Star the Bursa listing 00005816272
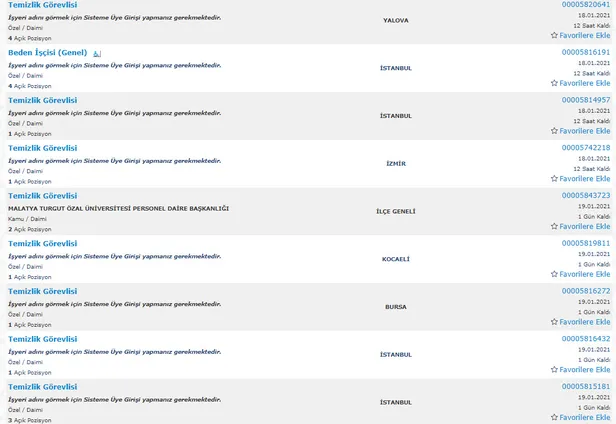Screen dimensions: 616x424 coord(555,322)
